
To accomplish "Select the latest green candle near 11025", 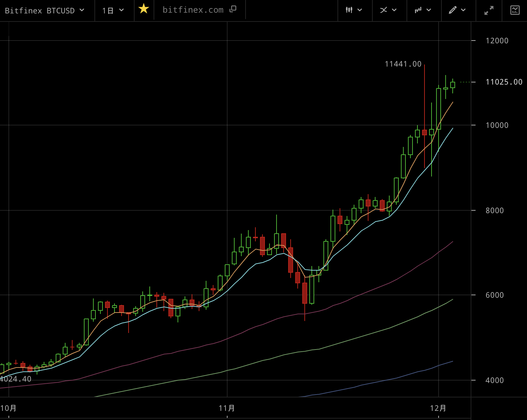I will point(453,85).
